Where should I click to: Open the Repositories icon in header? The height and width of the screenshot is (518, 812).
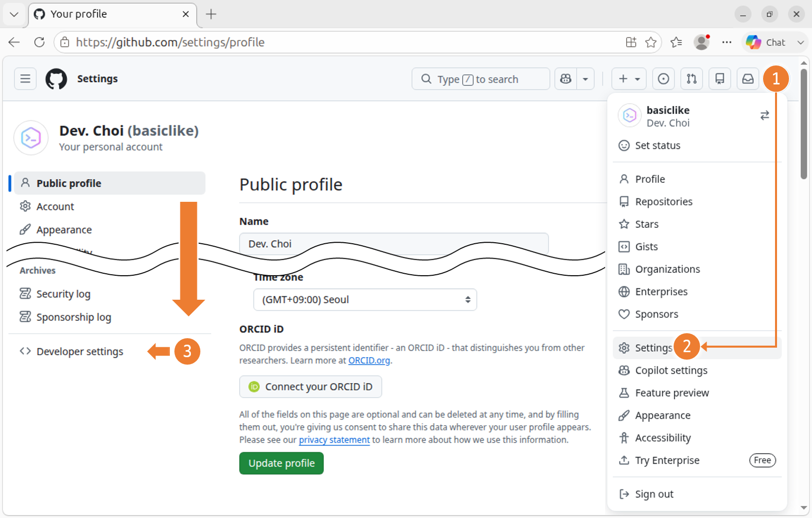tap(720, 79)
